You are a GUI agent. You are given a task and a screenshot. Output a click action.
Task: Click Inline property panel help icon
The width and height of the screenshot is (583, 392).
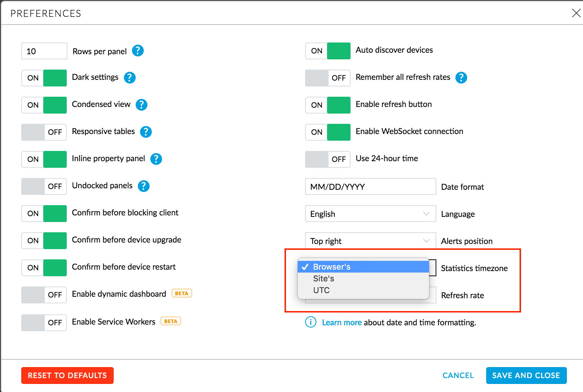point(156,159)
